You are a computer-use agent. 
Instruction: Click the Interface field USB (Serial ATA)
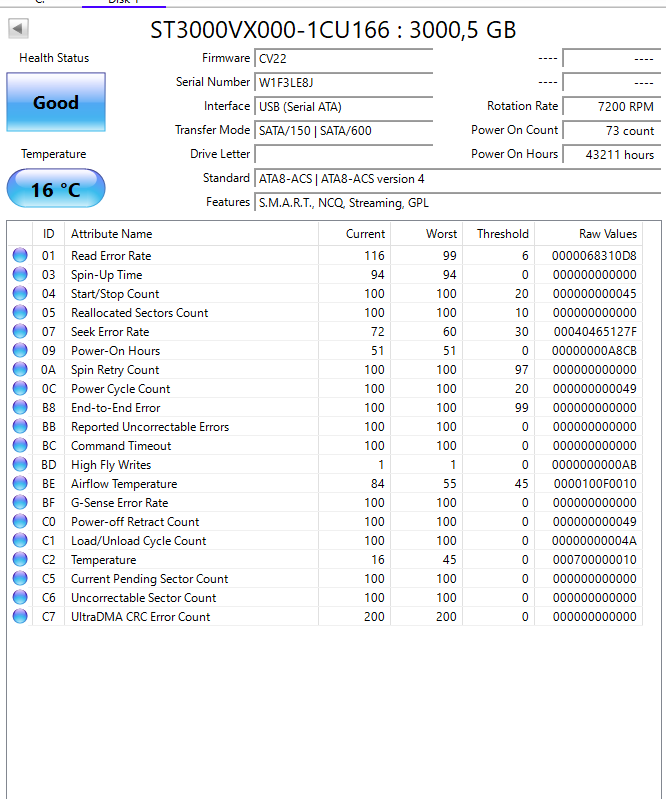(343, 106)
